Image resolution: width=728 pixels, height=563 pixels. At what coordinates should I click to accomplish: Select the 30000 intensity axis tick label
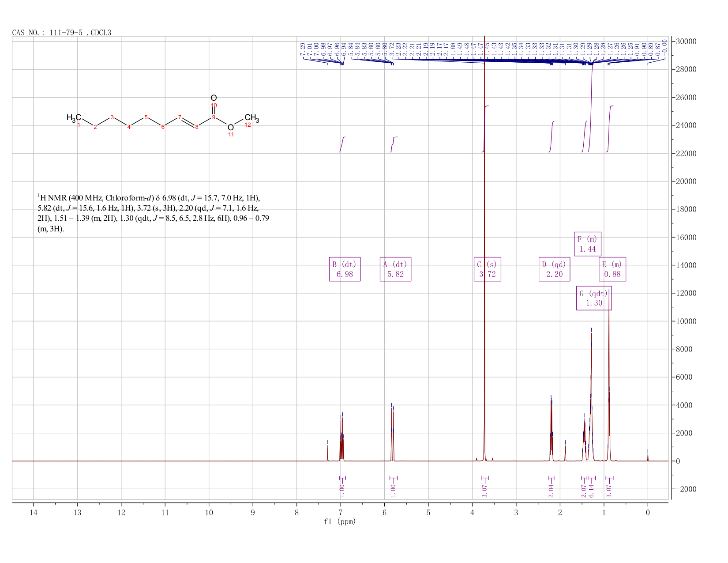(686, 42)
